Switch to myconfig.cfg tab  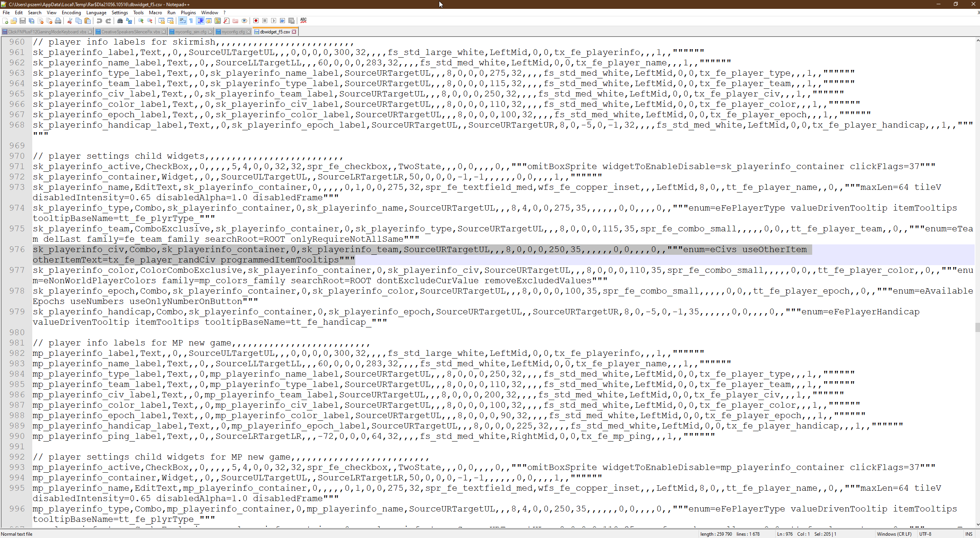point(233,32)
